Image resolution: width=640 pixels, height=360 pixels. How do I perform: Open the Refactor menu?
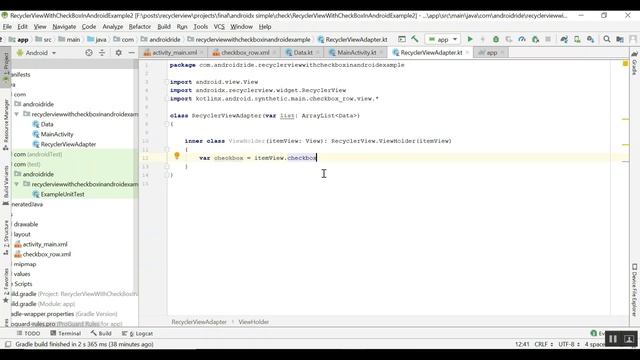click(x=140, y=27)
